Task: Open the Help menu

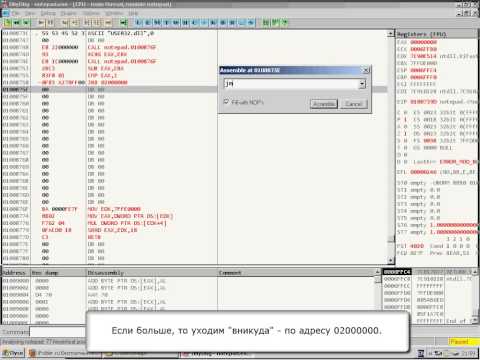Action: [133, 13]
